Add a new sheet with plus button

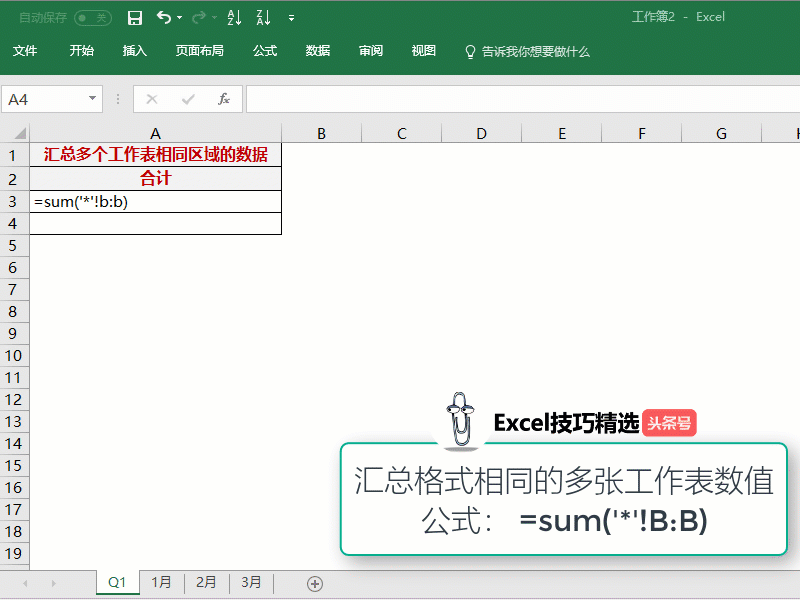pyautogui.click(x=315, y=584)
